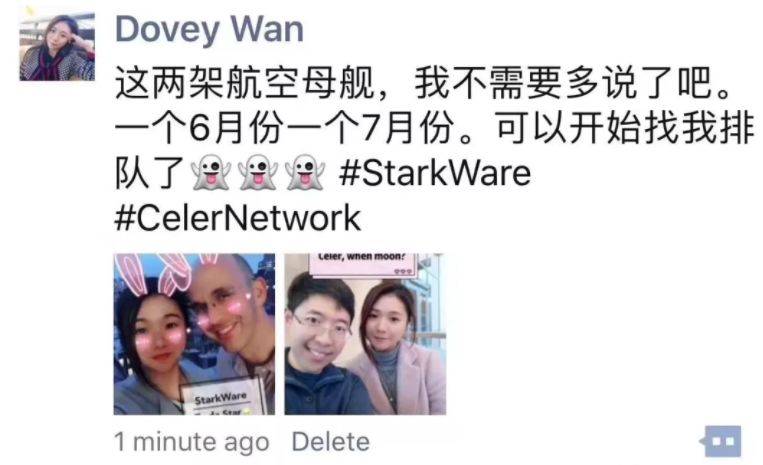Tap the middle ghost emoji
The height and width of the screenshot is (465, 763).
[257, 173]
